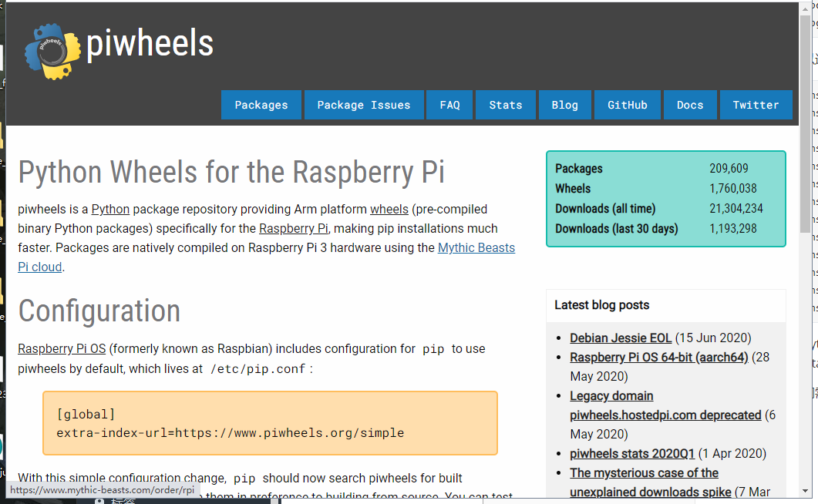View the Stats page
Viewport: 818px width, 504px height.
(506, 106)
